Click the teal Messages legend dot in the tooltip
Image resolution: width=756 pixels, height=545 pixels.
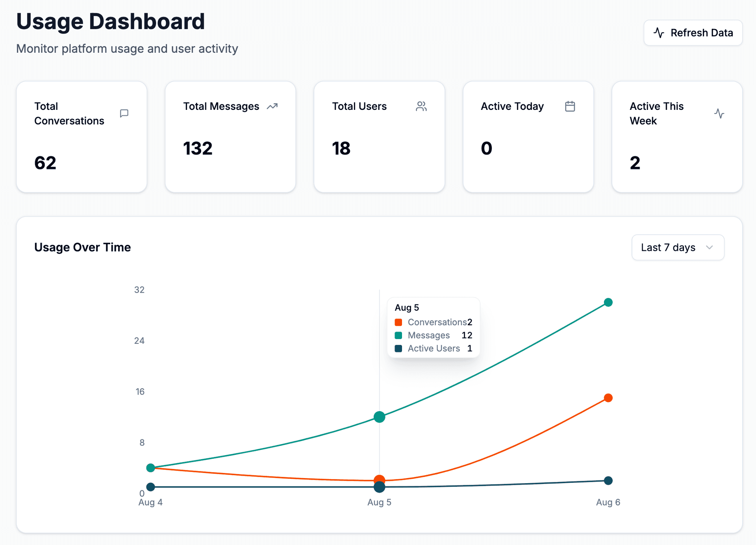[x=398, y=335]
